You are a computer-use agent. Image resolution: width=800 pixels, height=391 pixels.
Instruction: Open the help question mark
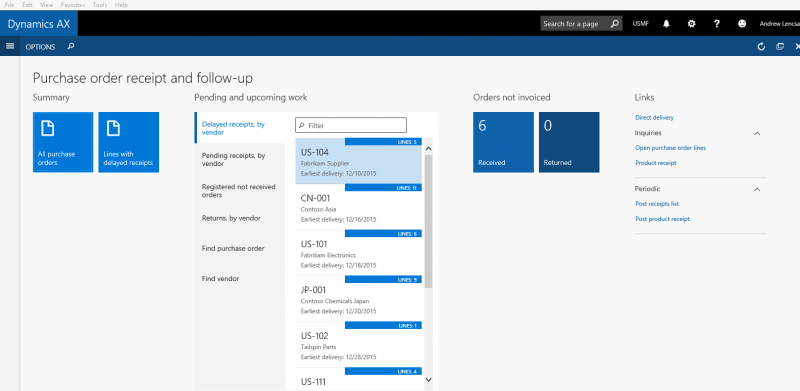(x=717, y=23)
